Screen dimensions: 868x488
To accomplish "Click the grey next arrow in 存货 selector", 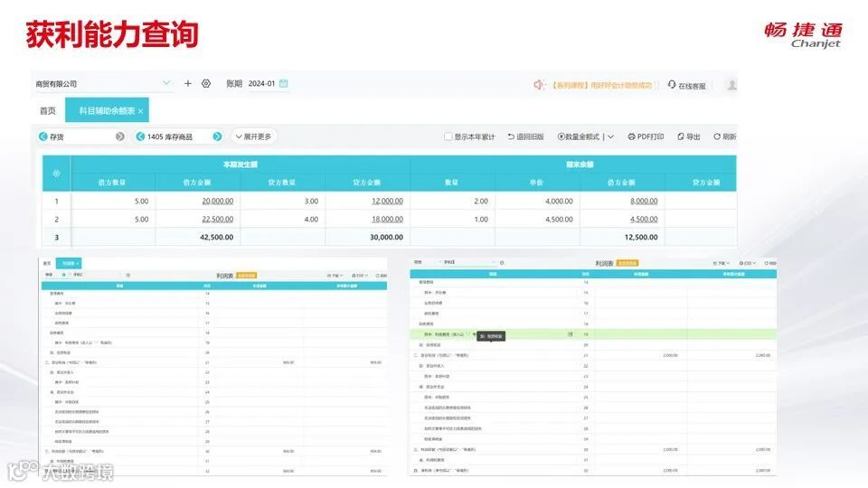I will tap(119, 136).
